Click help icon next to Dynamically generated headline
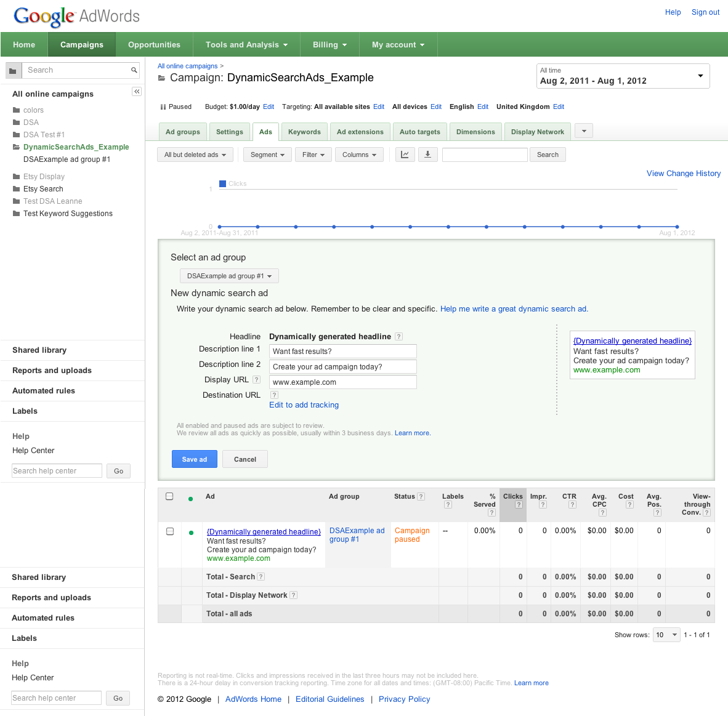 (398, 336)
